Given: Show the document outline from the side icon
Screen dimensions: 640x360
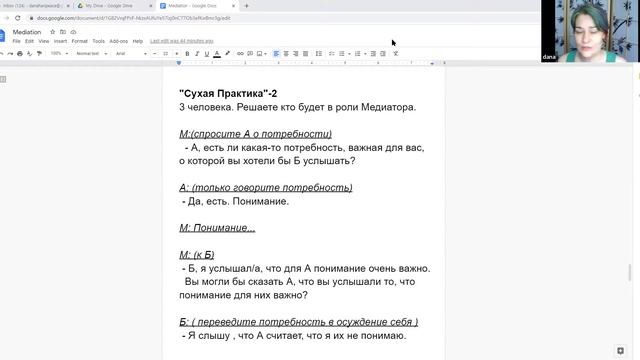Looking at the screenshot, I should (x=3, y=79).
